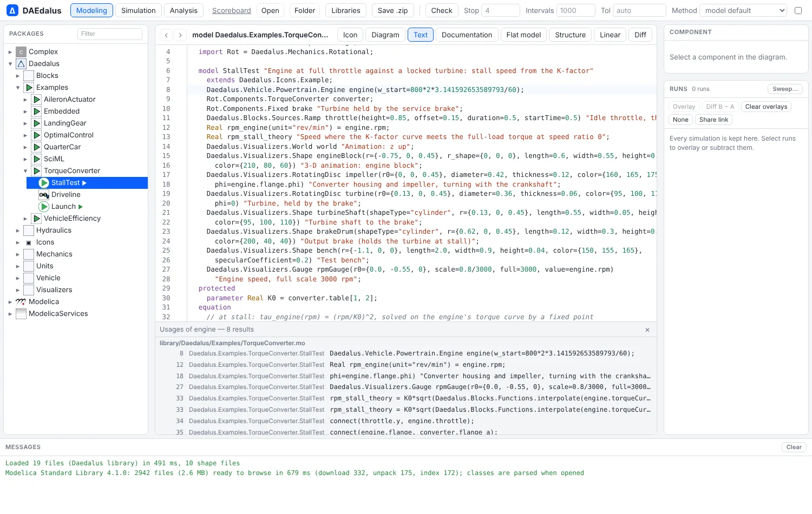This screenshot has width=812, height=514.
Task: Expand the Vehicle package node
Action: pos(17,278)
